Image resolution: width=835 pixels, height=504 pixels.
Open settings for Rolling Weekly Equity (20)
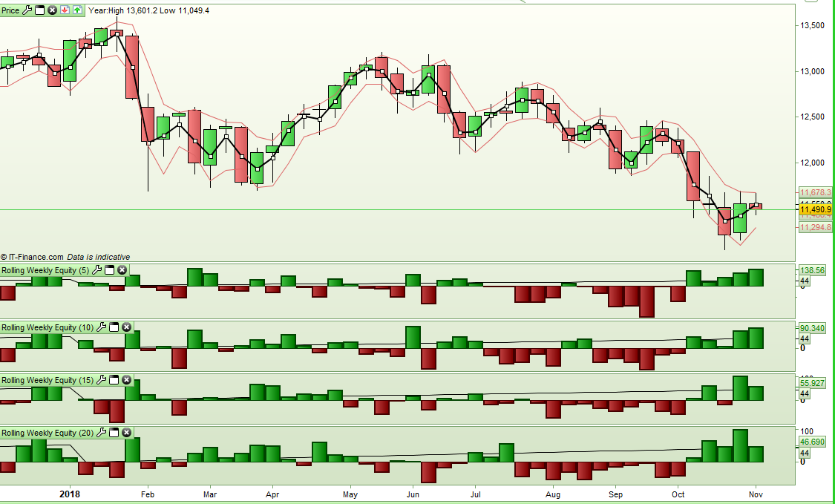101,433
